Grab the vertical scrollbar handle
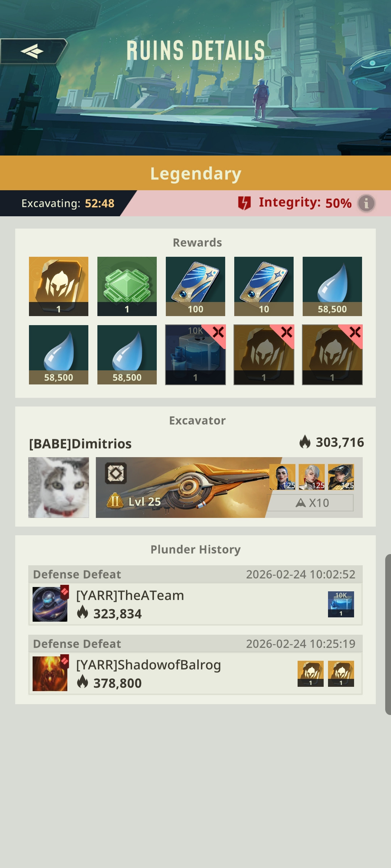Image resolution: width=391 pixels, height=868 pixels. click(x=388, y=634)
